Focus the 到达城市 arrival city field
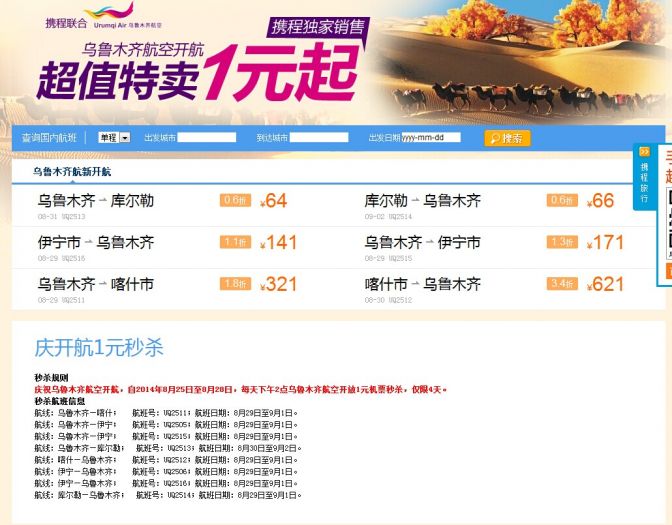This screenshot has height=525, width=672. click(x=319, y=137)
